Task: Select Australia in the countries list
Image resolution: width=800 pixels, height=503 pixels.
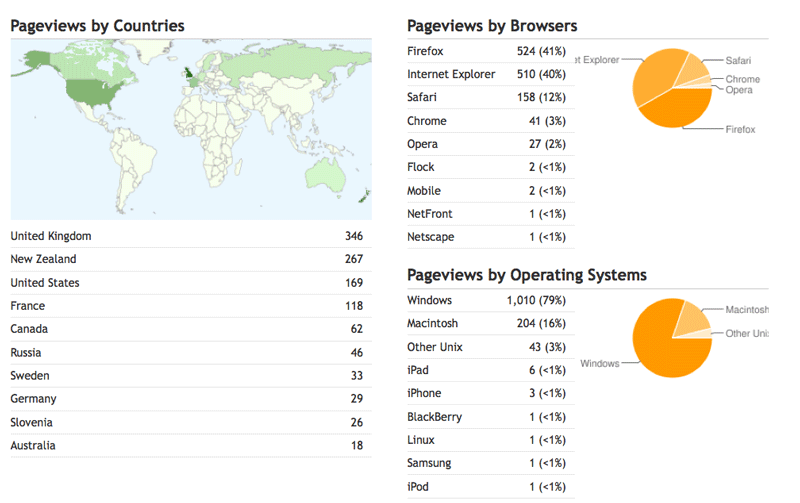Action: pyautogui.click(x=191, y=445)
